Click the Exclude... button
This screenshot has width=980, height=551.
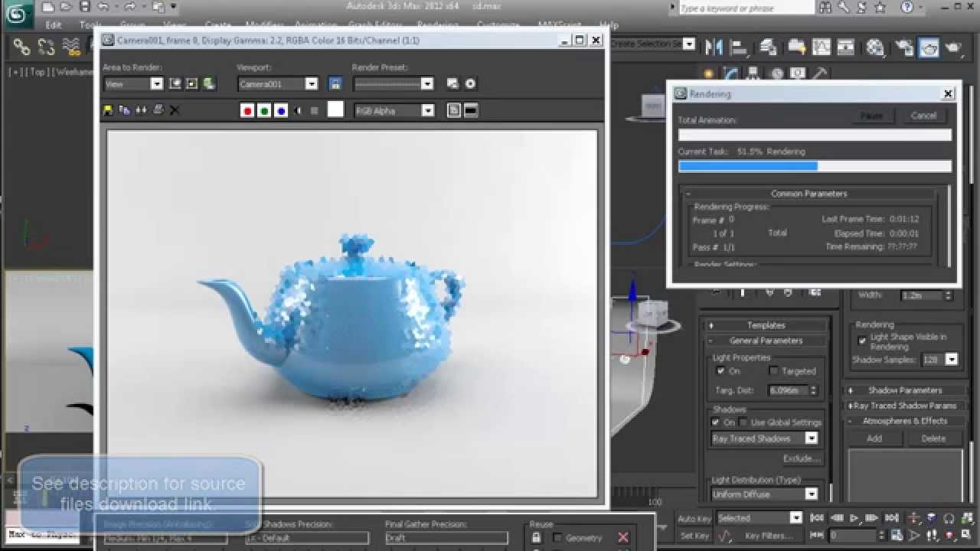point(801,458)
